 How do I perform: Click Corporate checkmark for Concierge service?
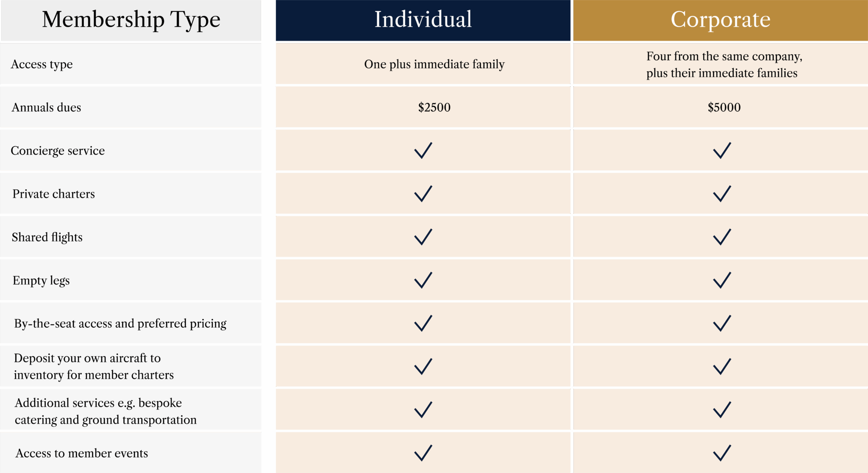tap(722, 151)
